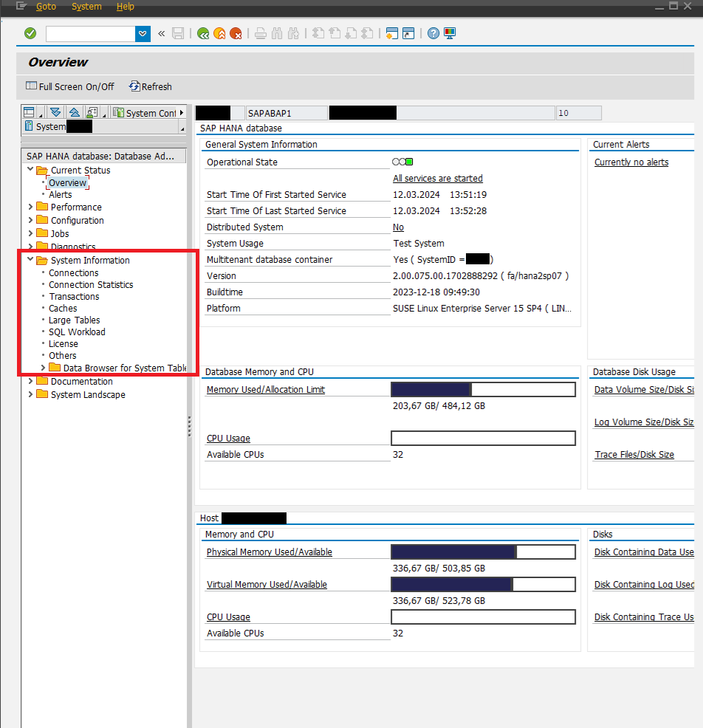
Task: Click the command input field
Action: (91, 33)
